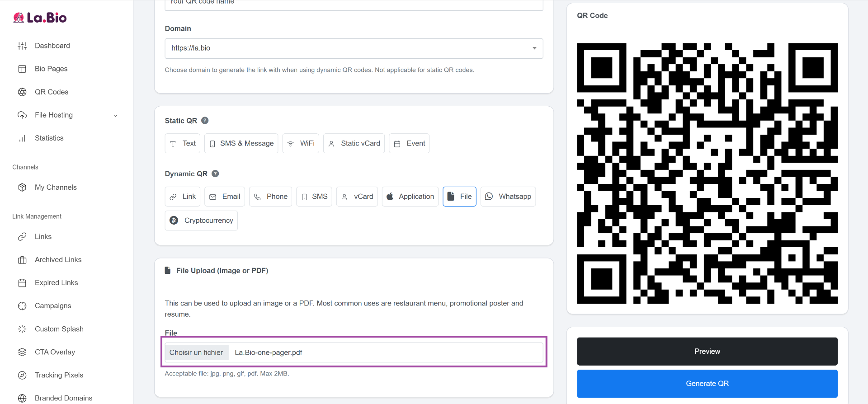Open Tracking Pixels page in sidebar

(x=59, y=375)
